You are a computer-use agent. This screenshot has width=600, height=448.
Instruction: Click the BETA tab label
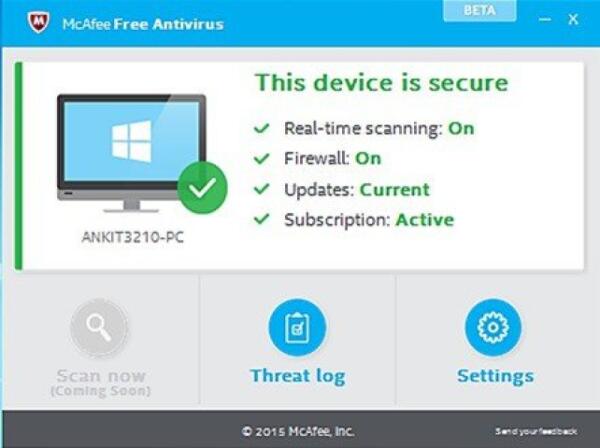point(479,10)
